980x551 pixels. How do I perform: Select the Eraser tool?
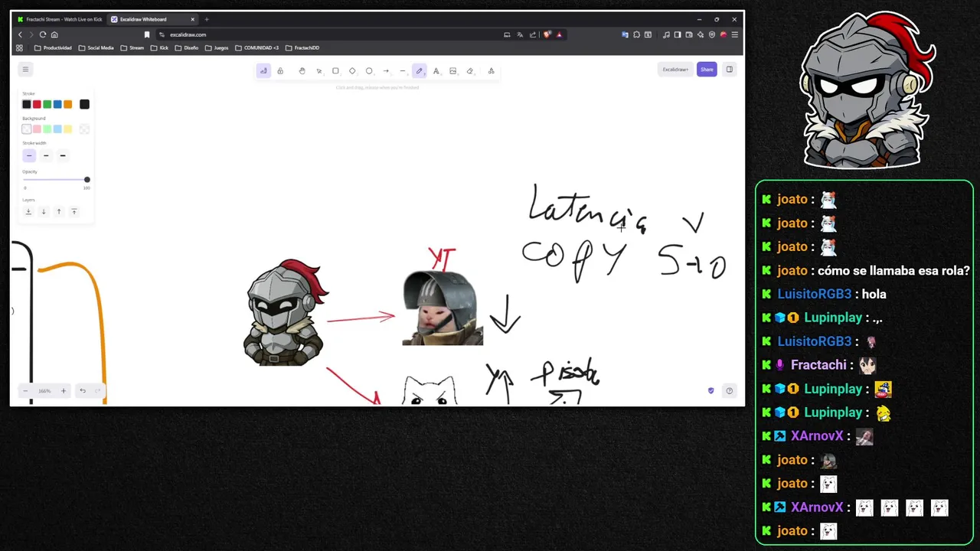[x=470, y=71]
